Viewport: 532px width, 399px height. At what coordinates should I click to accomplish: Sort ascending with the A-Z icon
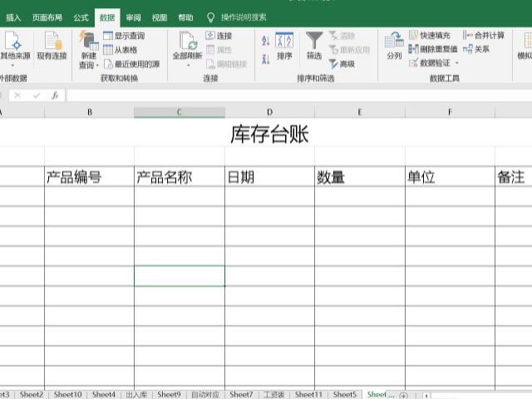pyautogui.click(x=266, y=41)
